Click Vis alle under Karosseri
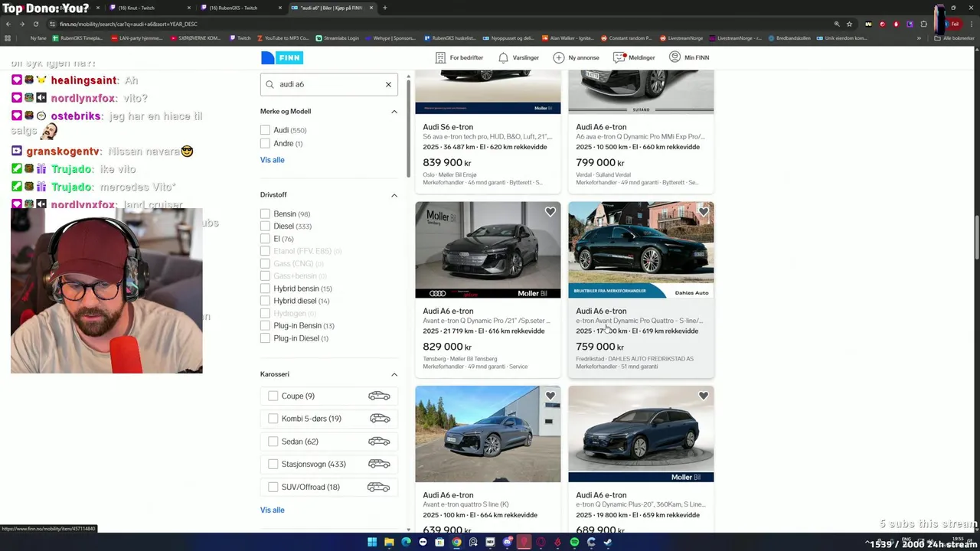 [272, 510]
